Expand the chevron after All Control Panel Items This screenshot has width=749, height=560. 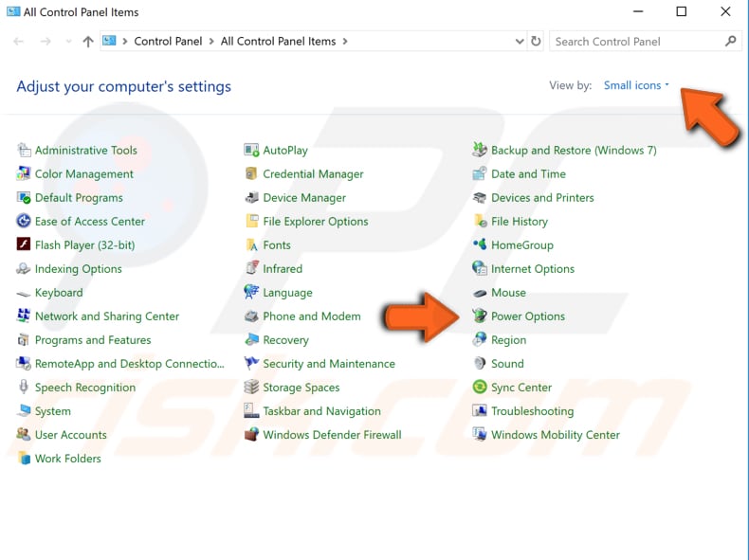point(345,42)
